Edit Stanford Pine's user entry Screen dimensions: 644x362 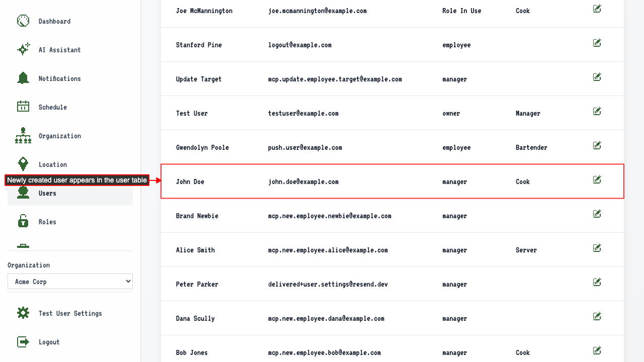pos(597,43)
